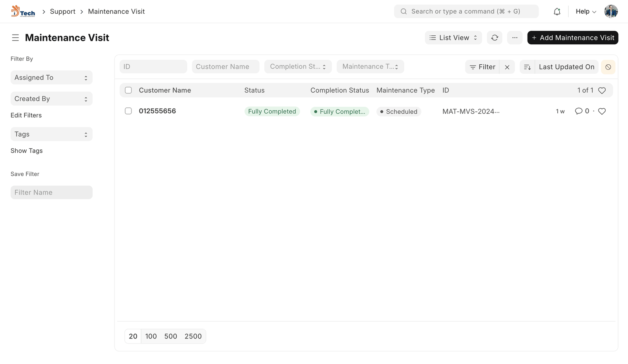Check the 012555656 row checkbox
The height and width of the screenshot is (364, 628).
128,111
